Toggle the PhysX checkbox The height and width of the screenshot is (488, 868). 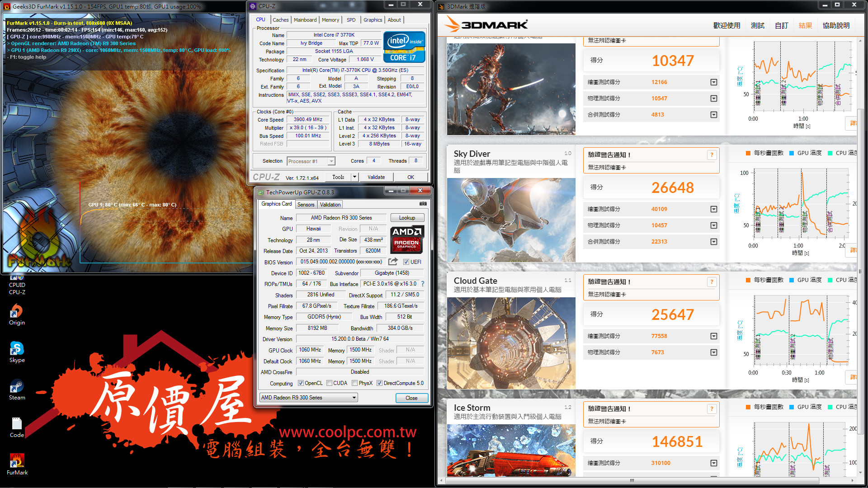point(354,383)
